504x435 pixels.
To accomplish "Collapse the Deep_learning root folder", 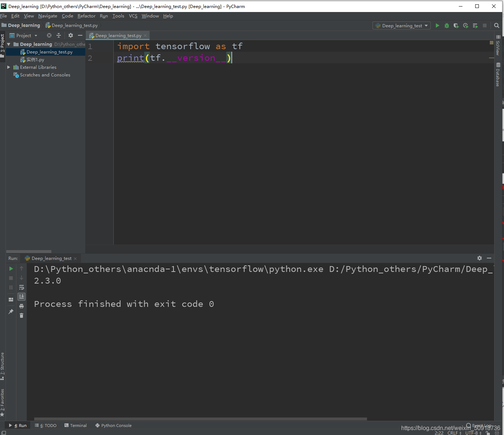I will [x=9, y=44].
